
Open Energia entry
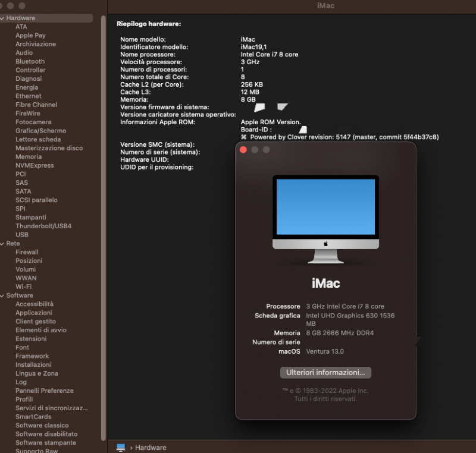pos(27,87)
